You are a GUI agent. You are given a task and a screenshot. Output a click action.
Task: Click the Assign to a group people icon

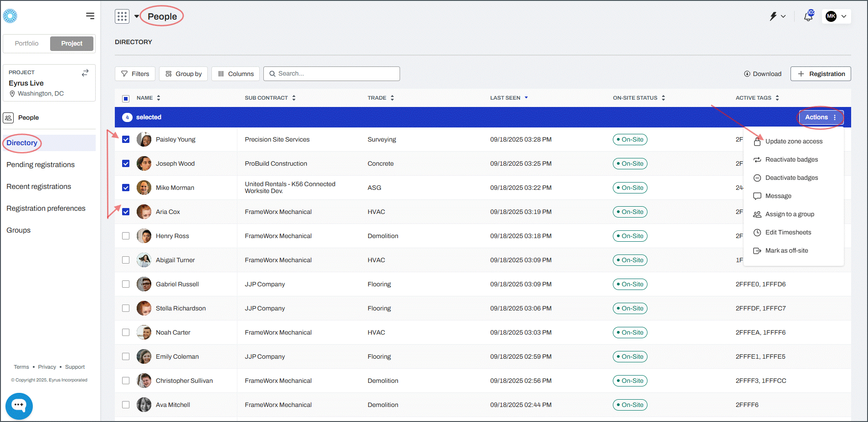[x=757, y=214]
